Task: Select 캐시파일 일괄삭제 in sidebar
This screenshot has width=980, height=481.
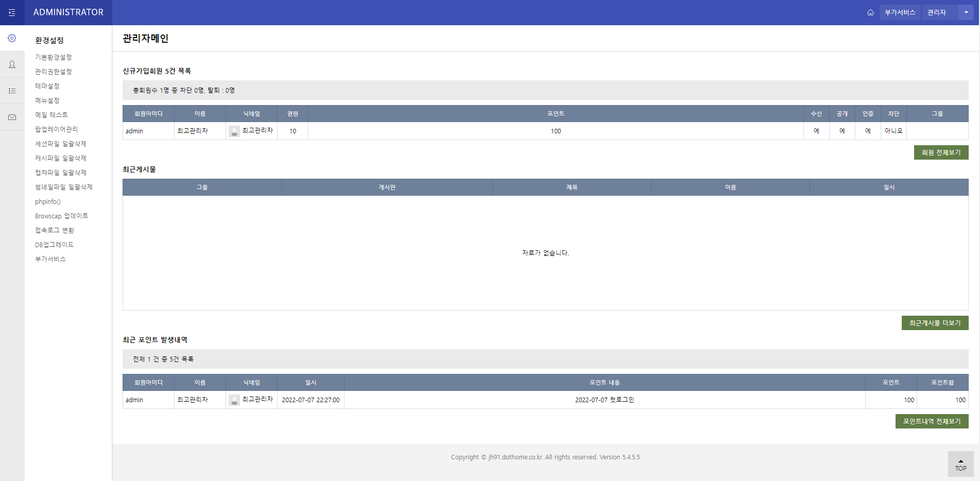Action: point(61,158)
